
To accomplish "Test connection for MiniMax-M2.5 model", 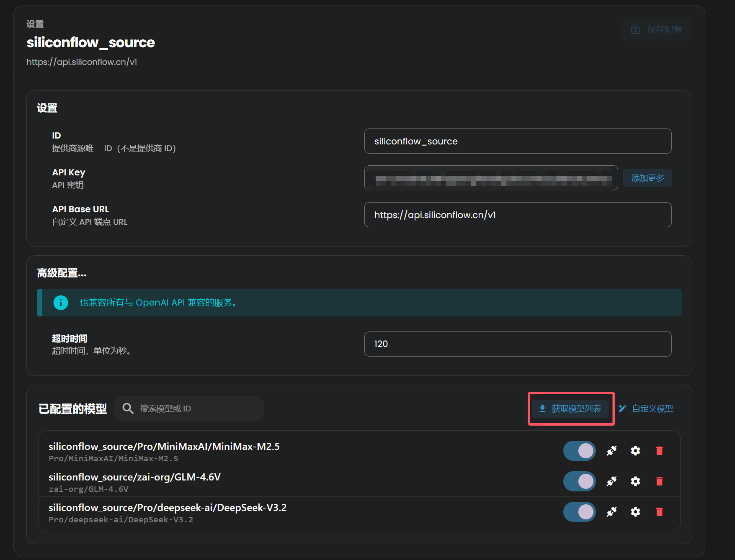I will (x=611, y=451).
